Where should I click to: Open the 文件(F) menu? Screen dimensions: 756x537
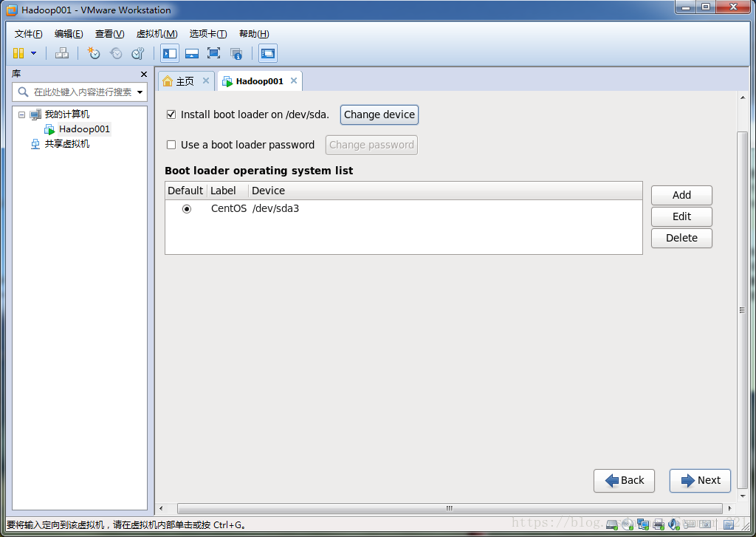pos(29,34)
